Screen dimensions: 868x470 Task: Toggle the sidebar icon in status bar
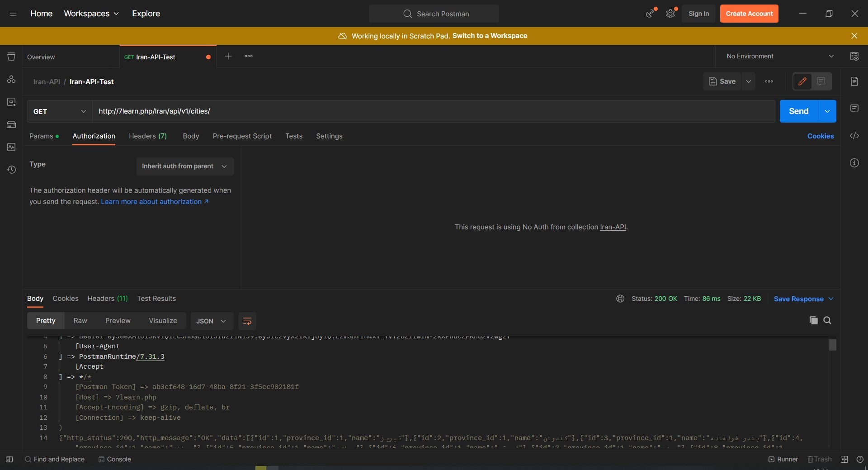[x=9, y=459]
